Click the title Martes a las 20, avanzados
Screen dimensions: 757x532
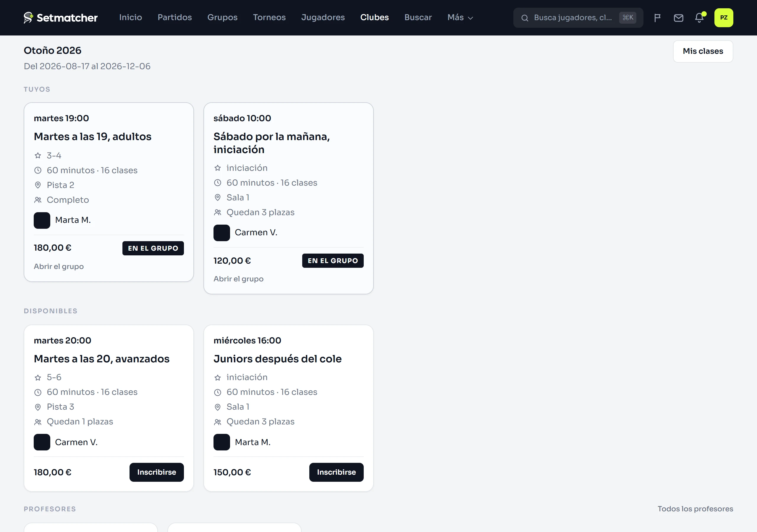click(x=101, y=359)
